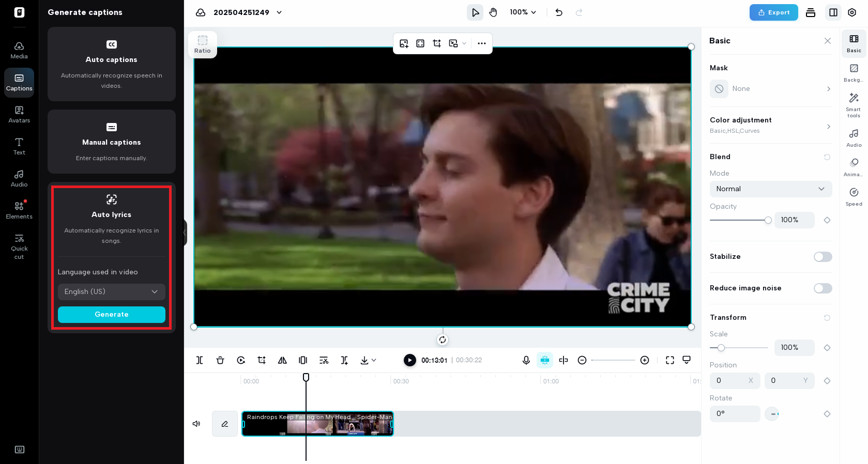Click the timeline zoom slider
Viewport: 868px width, 464px height.
pos(613,360)
